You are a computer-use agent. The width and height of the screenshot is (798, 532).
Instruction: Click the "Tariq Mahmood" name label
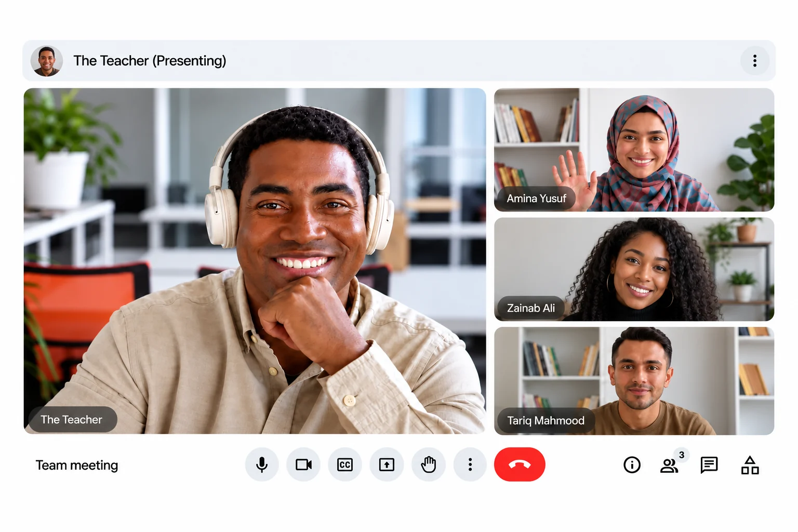coord(546,420)
